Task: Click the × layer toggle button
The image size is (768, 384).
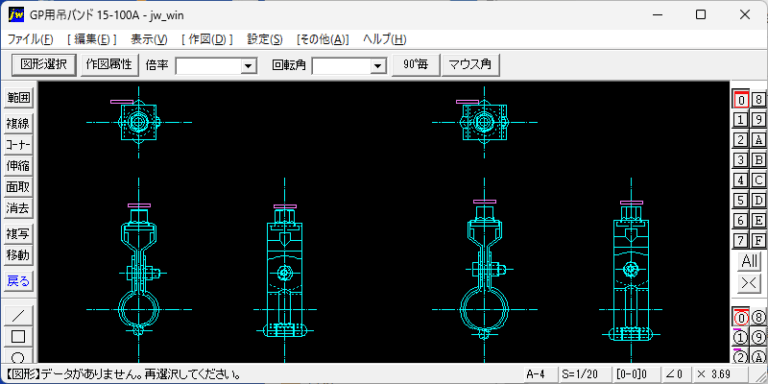Action: (x=750, y=283)
